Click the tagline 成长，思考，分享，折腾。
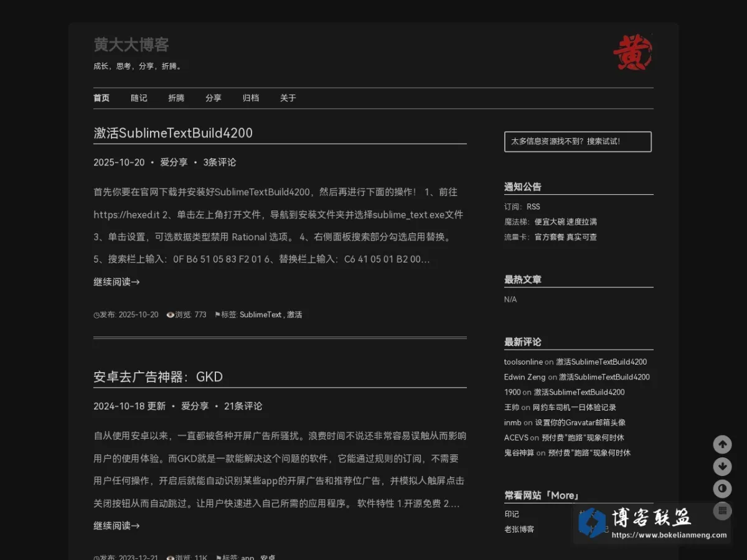 coord(139,66)
